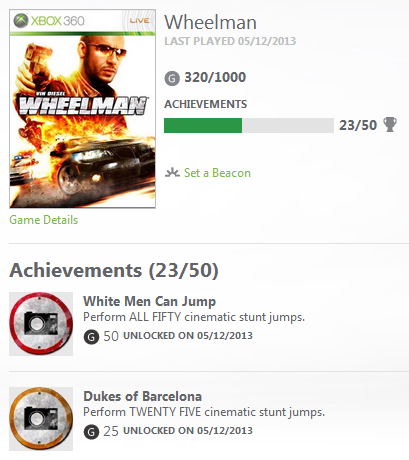Click the Xbox 360 logo on cover
409x460 pixels.
pos(49,21)
